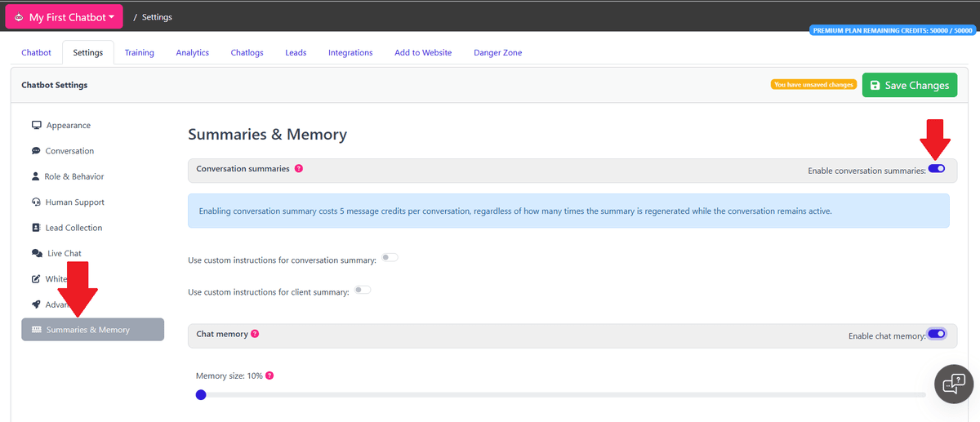Click the Appearance monitor icon in sidebar

[x=36, y=126]
